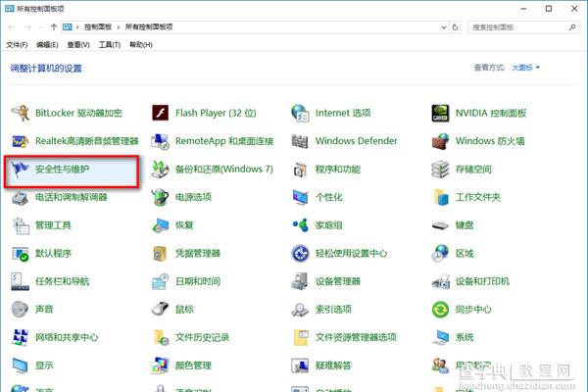The width and height of the screenshot is (588, 392).
Task: Open the recent locations dropdown beside Forward
Action: 40,27
